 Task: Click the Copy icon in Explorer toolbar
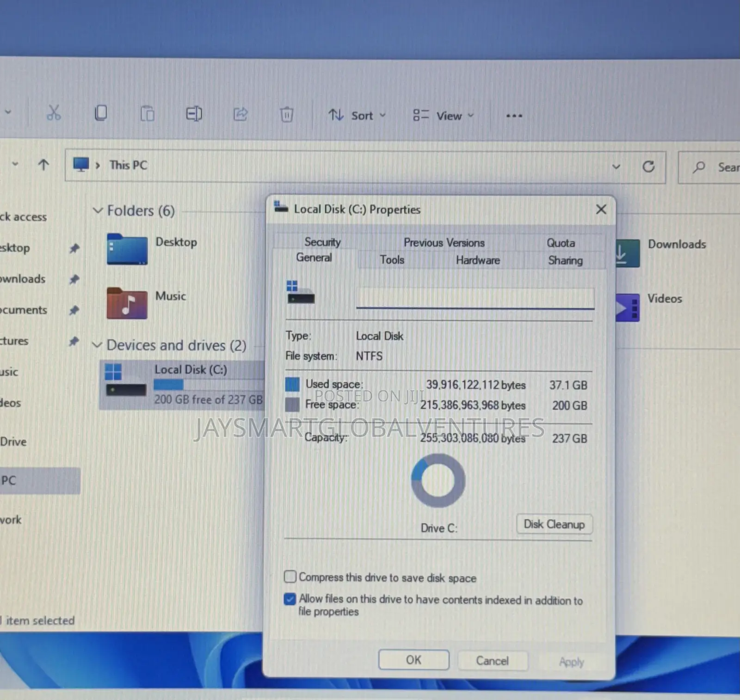coord(100,113)
